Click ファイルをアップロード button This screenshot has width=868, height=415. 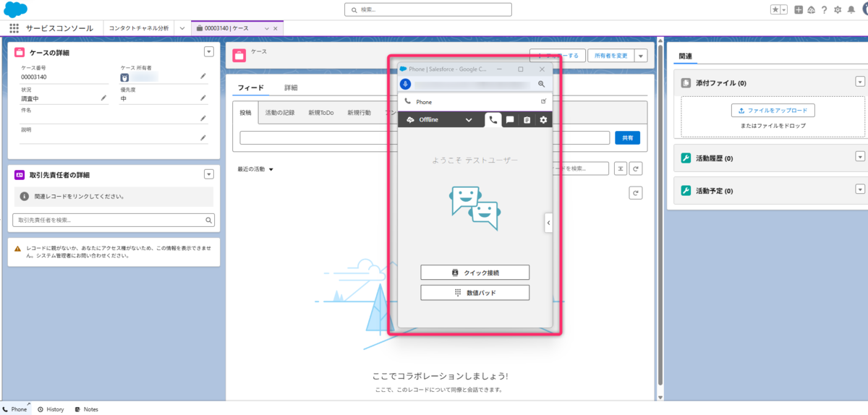click(x=773, y=111)
